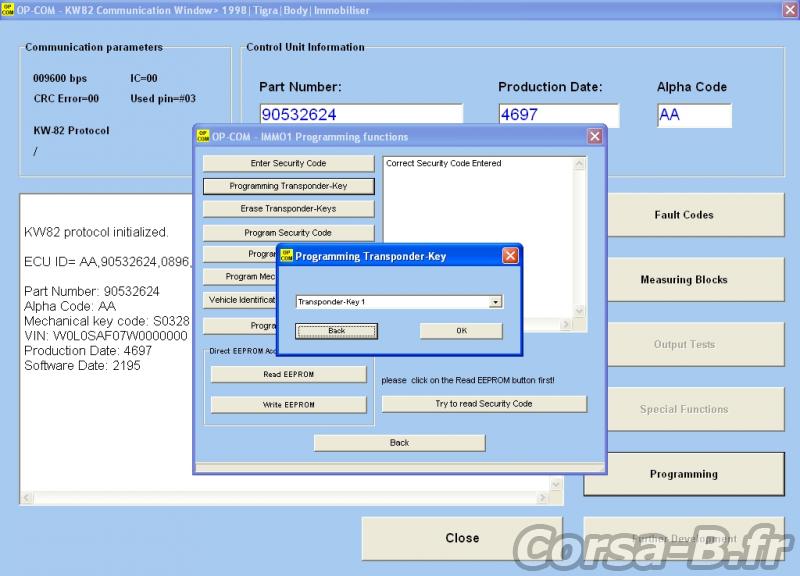
Task: Click 'KW82 protocol initialized.' log line
Action: 96,232
